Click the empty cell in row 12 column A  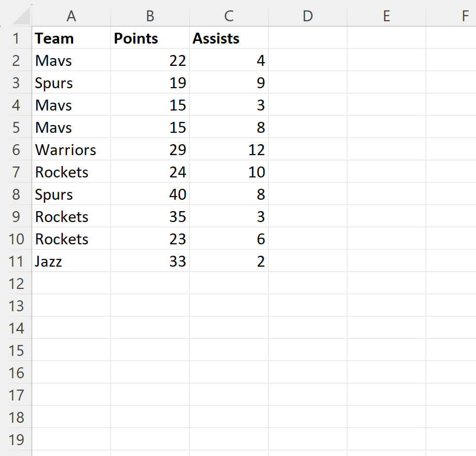[x=71, y=283]
